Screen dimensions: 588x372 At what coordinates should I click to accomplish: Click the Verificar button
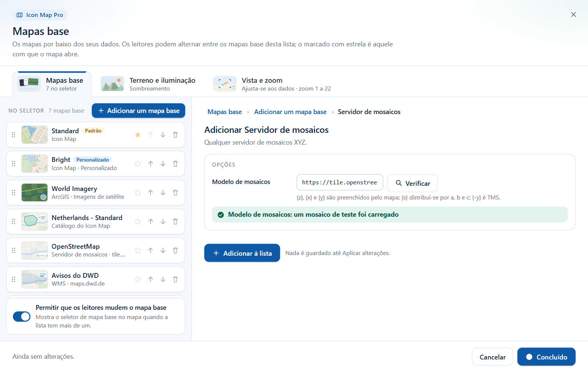click(x=413, y=183)
